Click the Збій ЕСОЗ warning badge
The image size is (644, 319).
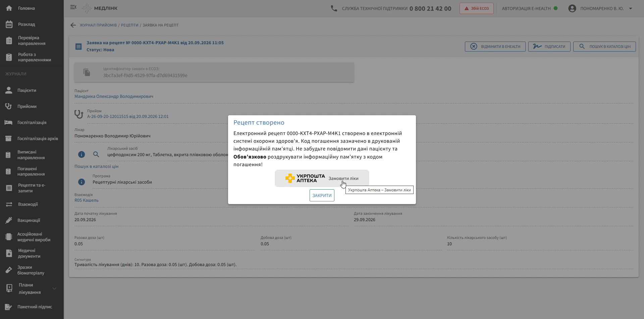[x=477, y=8]
